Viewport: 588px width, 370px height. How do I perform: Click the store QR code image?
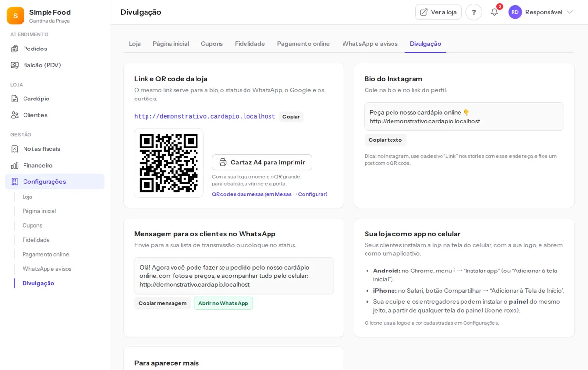pos(169,163)
